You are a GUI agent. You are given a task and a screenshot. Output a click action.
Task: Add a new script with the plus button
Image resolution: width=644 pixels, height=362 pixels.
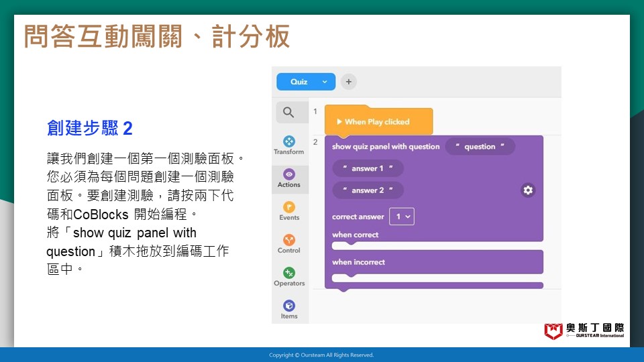pyautogui.click(x=349, y=82)
